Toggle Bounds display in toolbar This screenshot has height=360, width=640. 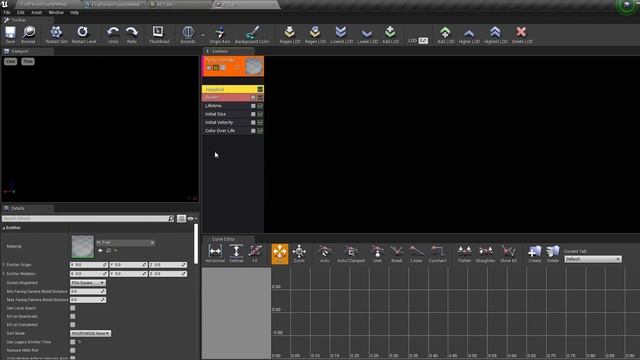pos(188,35)
